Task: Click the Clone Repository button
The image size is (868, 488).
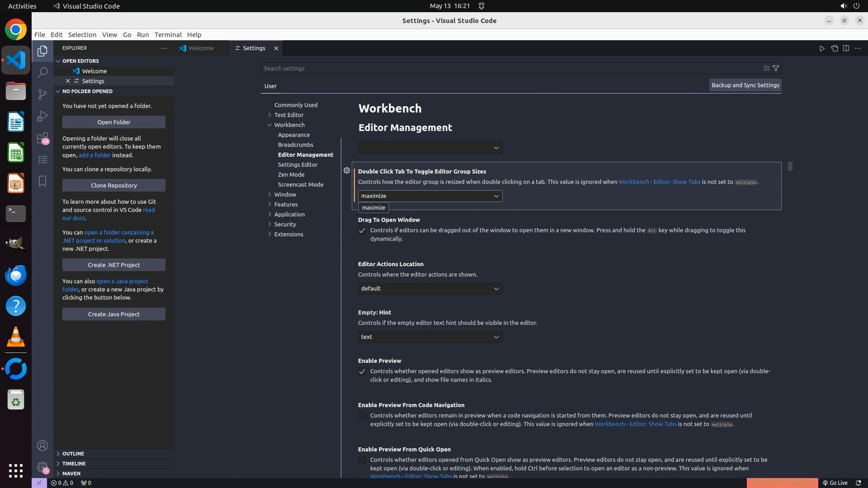Action: pos(114,185)
